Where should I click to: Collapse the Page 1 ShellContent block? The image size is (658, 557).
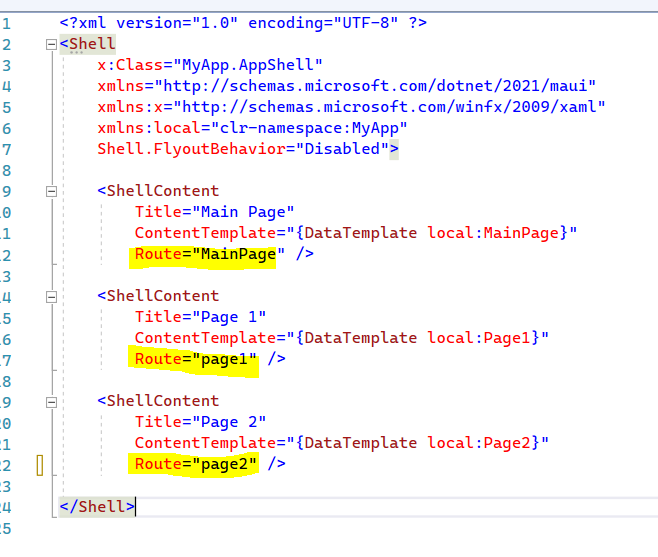click(x=51, y=297)
